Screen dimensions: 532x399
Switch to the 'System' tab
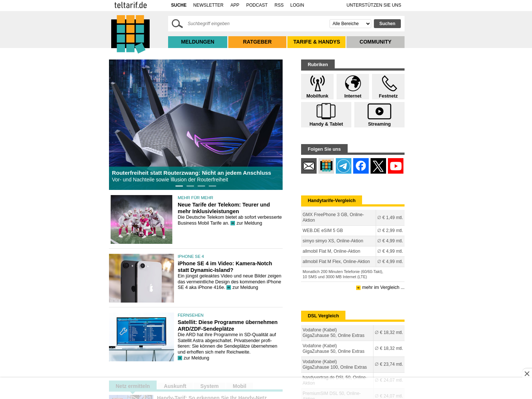click(x=209, y=386)
